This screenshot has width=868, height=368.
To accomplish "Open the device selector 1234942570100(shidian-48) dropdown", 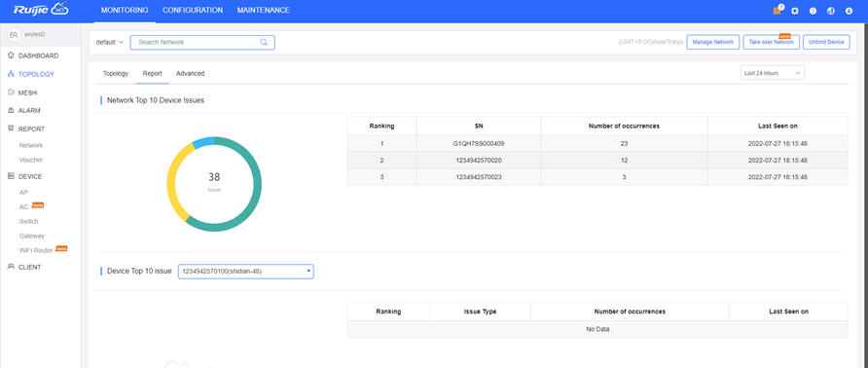I will click(246, 272).
